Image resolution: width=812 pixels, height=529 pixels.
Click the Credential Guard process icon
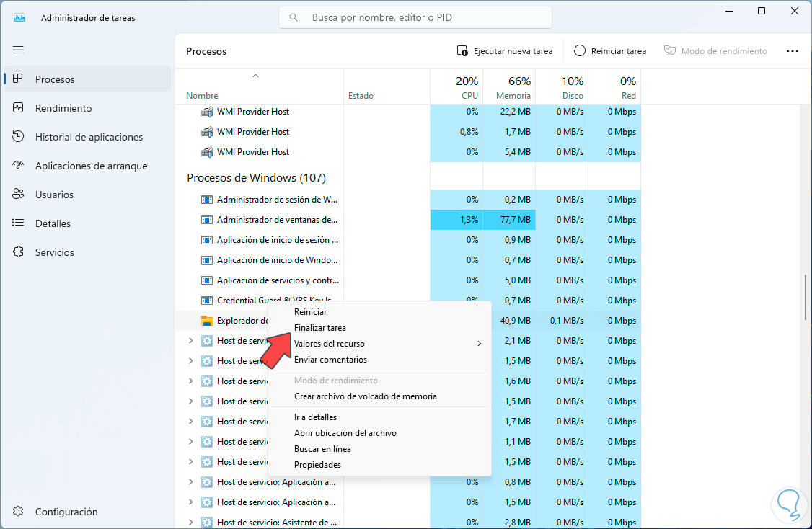[207, 301]
